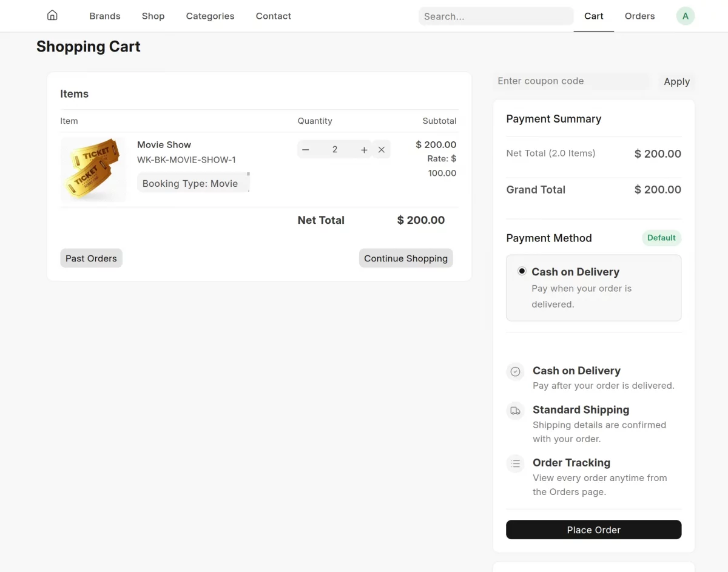728x572 pixels.
Task: Open the Contact page
Action: pyautogui.click(x=274, y=16)
